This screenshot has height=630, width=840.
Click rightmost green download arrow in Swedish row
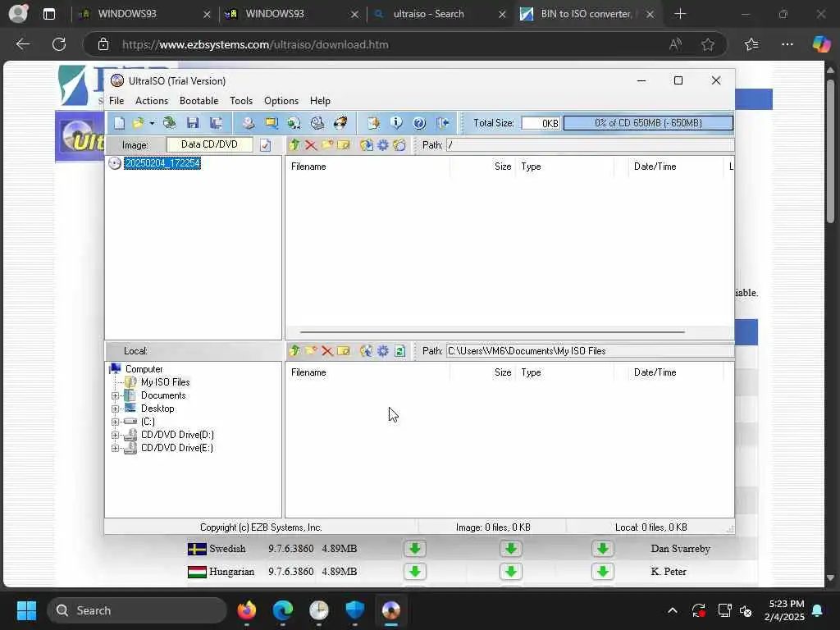[603, 549]
